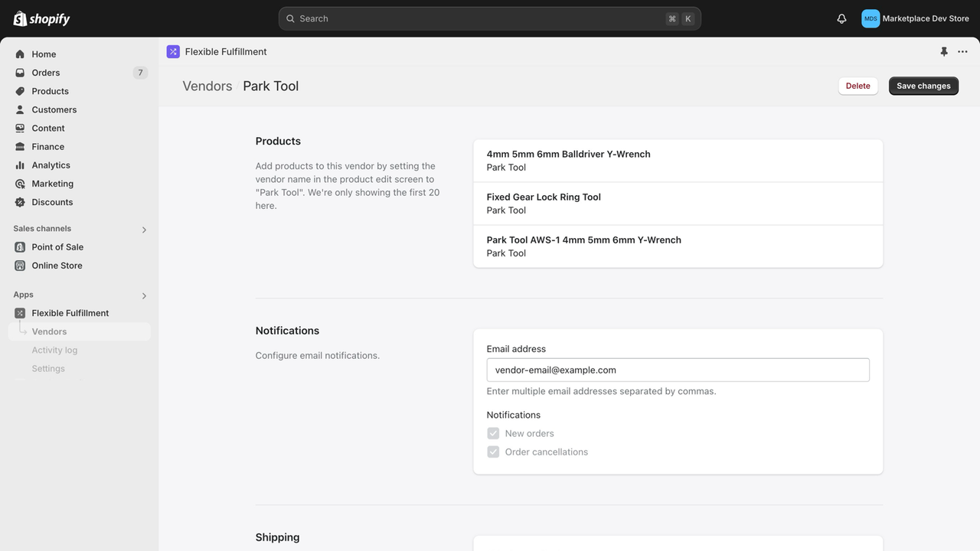Open the Orders section icon
980x551 pixels.
pyautogui.click(x=20, y=72)
